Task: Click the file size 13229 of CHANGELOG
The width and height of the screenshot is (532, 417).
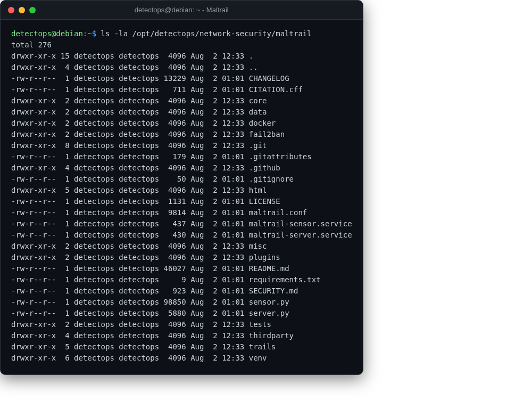Action: tap(174, 78)
